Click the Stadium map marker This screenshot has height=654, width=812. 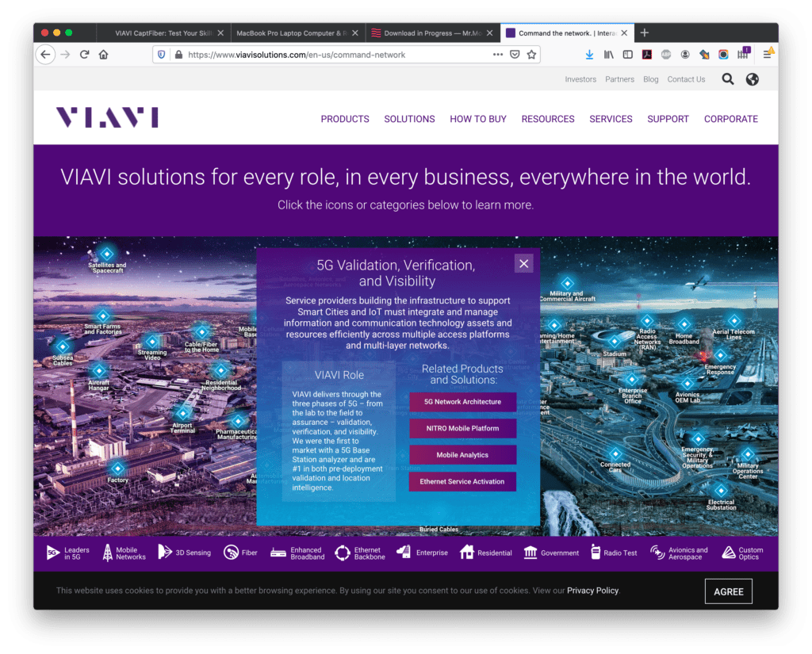click(x=615, y=342)
